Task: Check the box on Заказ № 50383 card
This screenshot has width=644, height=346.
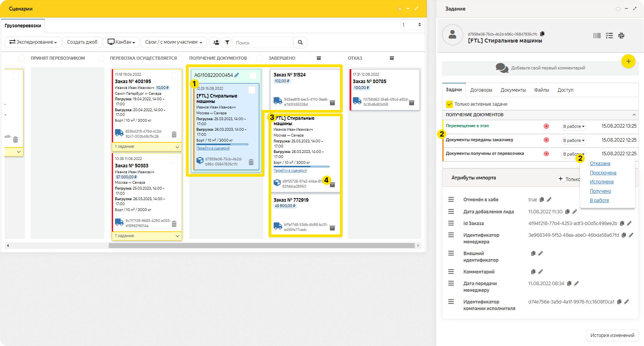Action: (175, 160)
